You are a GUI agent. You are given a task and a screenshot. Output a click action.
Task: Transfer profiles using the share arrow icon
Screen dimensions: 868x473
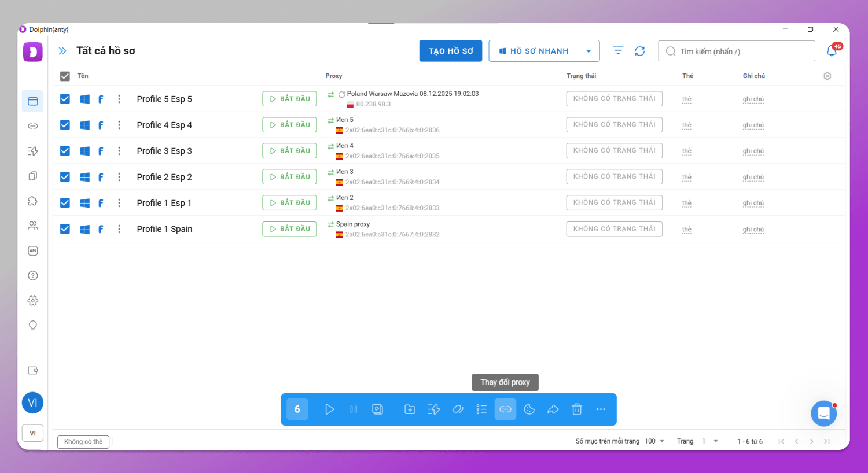coord(553,409)
